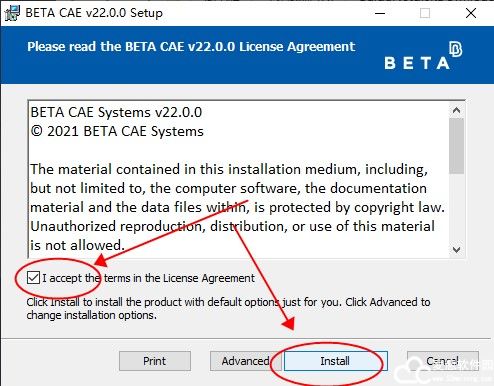Click the BETA logo in the blue header
The image size is (494, 386).
pyautogui.click(x=423, y=56)
